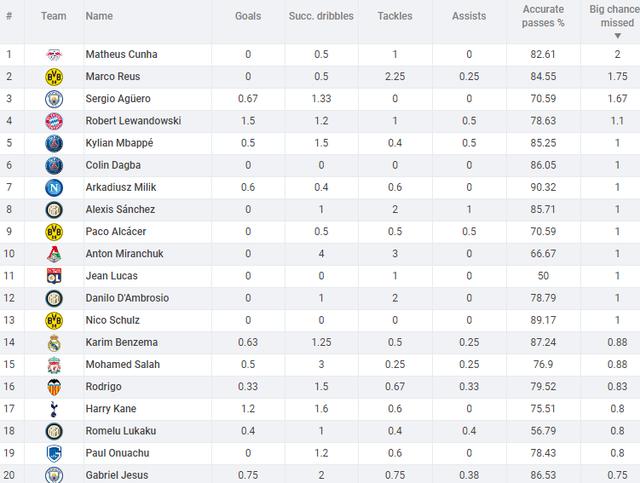The image size is (640, 483).
Task: Click the PSG crest beside Kylian Mbappé
Action: click(53, 143)
